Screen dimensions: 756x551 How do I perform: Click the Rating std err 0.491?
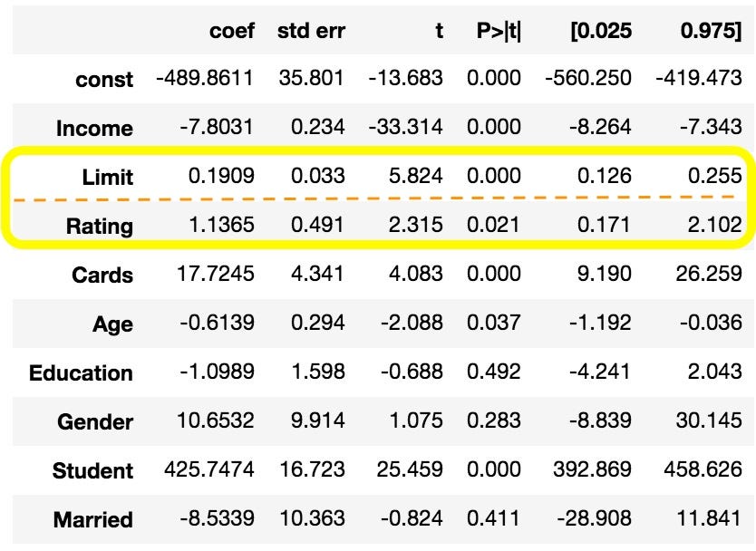(318, 225)
